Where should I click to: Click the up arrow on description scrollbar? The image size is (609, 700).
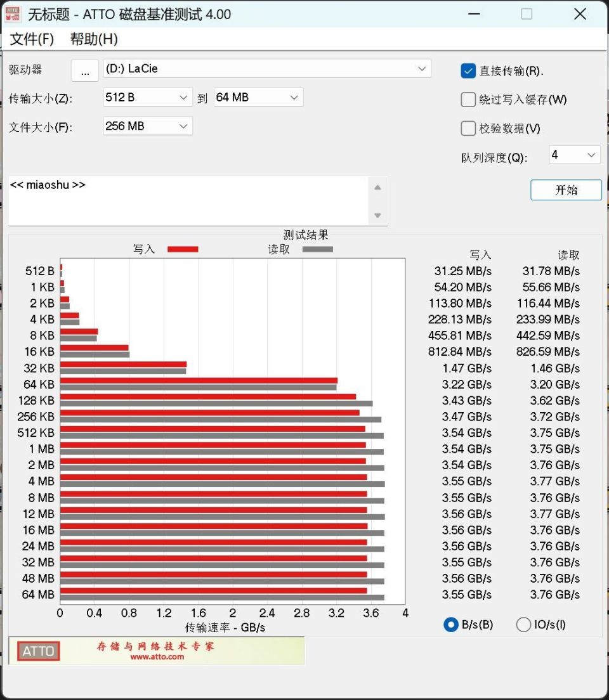(x=377, y=186)
